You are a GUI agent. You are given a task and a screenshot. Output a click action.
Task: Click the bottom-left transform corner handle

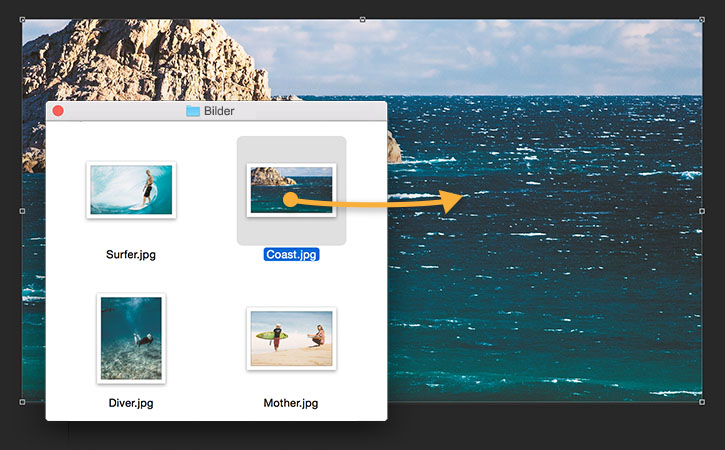pos(22,402)
